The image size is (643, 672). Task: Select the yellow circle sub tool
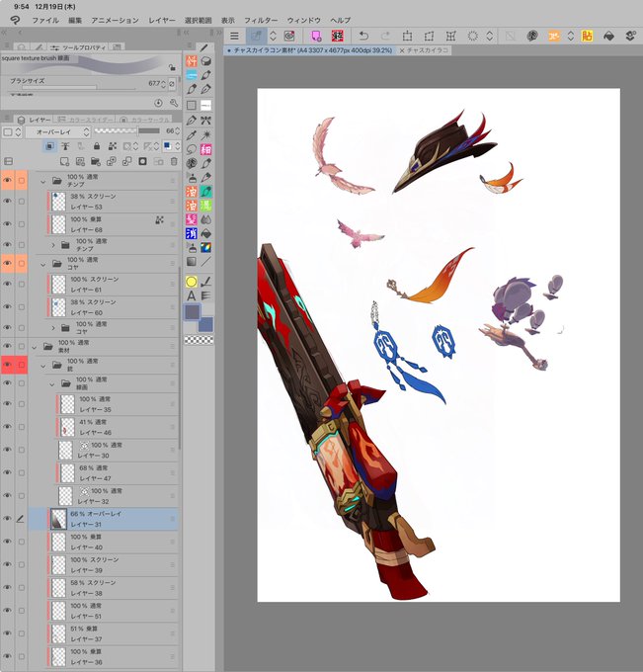pos(192,282)
